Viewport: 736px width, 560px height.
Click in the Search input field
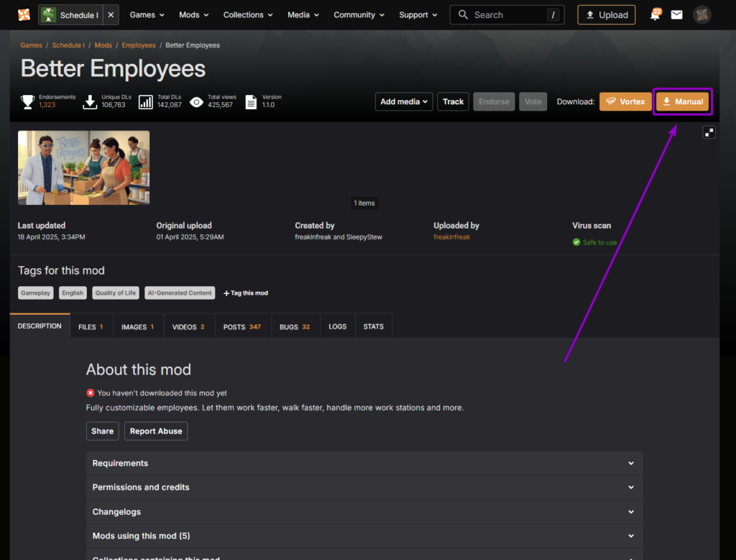click(507, 15)
